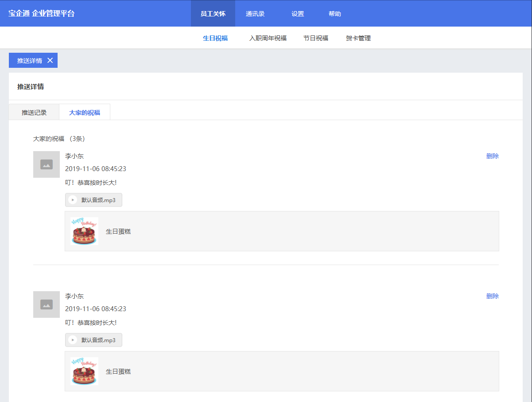Play 默认音频.mp3 in the first blessing
Viewport: 532px width, 402px height.
73,200
